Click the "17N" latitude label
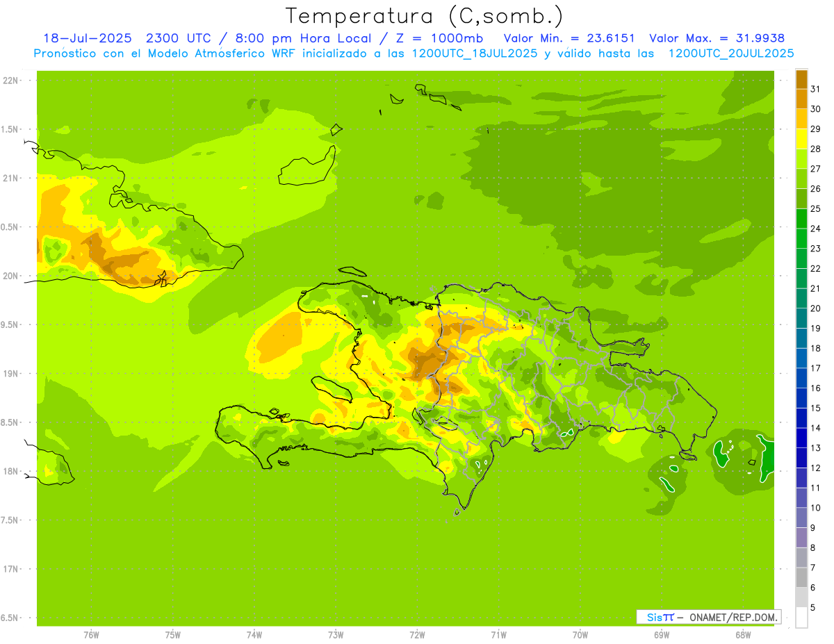This screenshot has height=644, width=834. coord(11,570)
